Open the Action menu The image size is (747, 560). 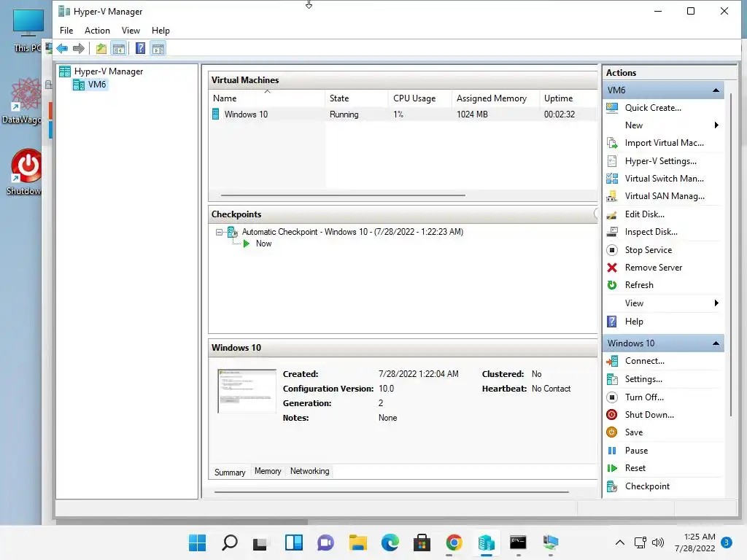coord(97,31)
